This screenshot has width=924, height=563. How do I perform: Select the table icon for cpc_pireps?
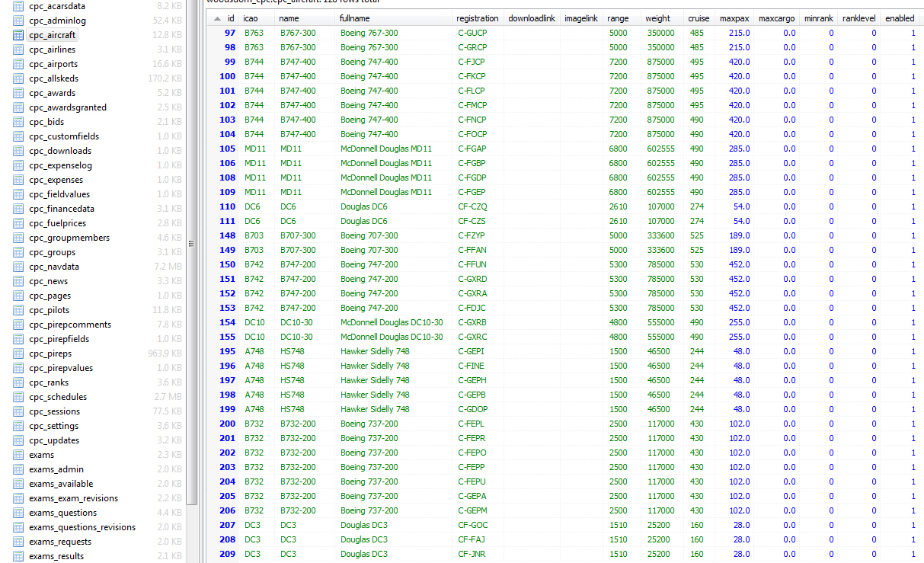(19, 353)
